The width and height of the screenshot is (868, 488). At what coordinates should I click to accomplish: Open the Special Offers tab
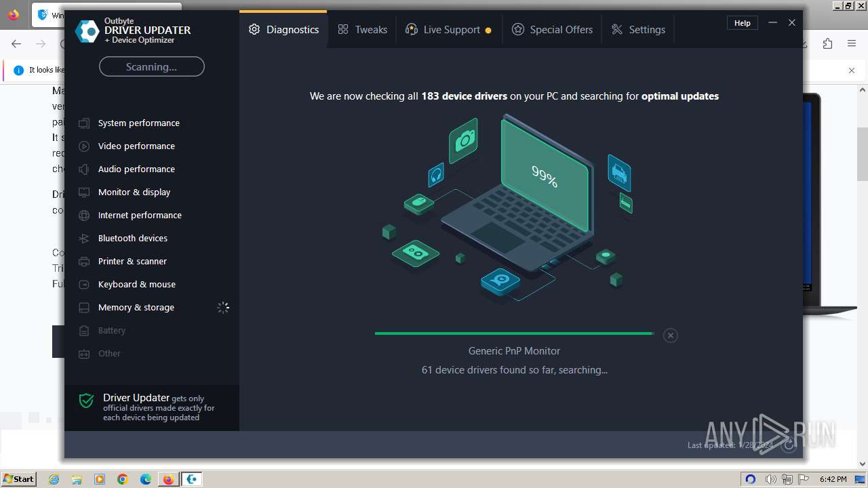(552, 30)
